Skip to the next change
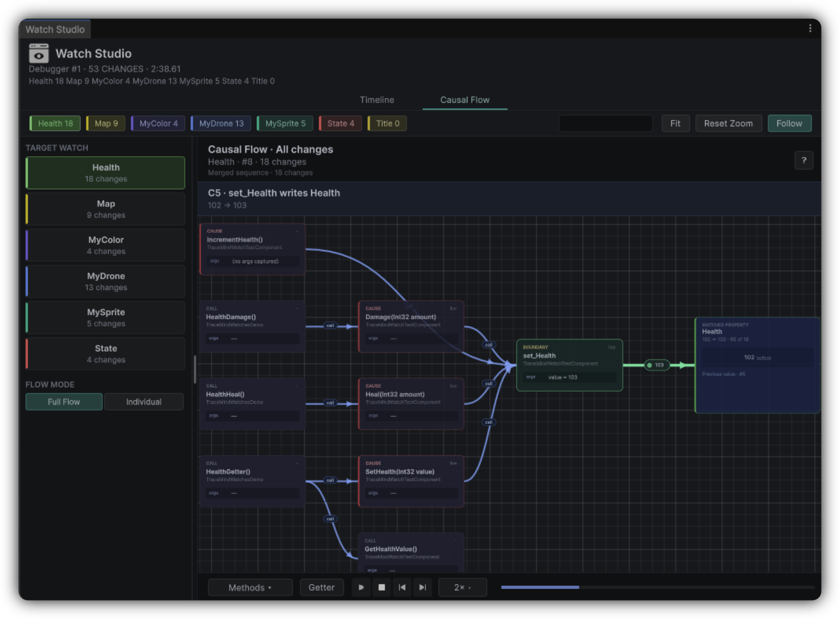840x619 pixels. click(x=423, y=587)
